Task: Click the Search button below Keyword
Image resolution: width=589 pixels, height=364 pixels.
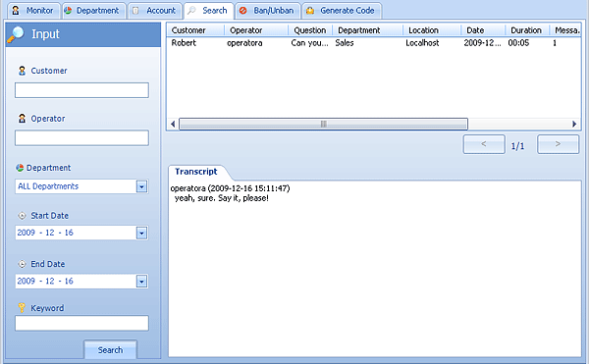Action: (x=110, y=349)
